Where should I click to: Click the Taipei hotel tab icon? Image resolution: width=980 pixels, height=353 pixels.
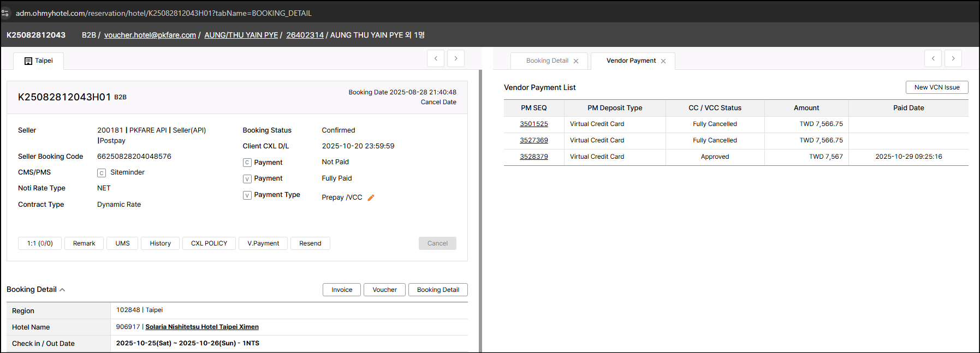click(28, 61)
